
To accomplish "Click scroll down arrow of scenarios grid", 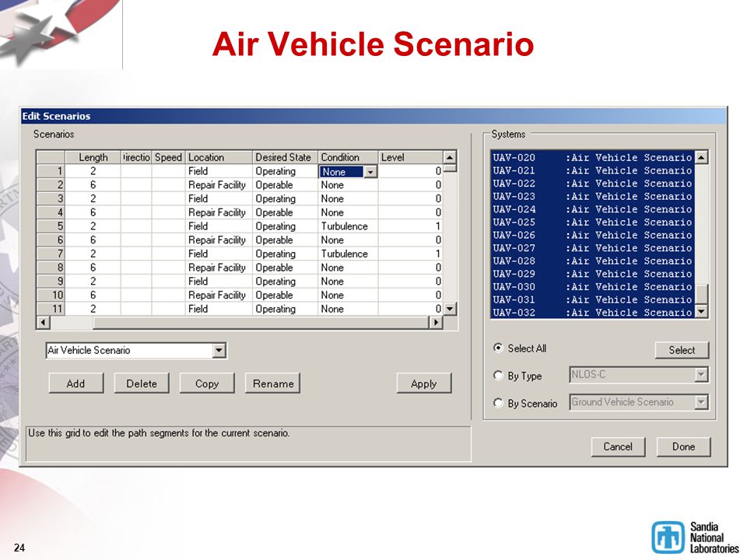I will pyautogui.click(x=450, y=309).
